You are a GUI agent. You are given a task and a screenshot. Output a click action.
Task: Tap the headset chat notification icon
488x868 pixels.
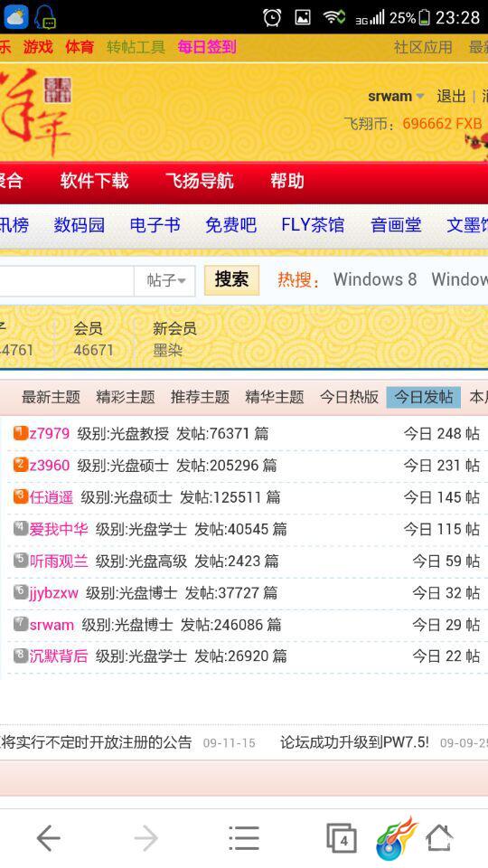coord(45,17)
